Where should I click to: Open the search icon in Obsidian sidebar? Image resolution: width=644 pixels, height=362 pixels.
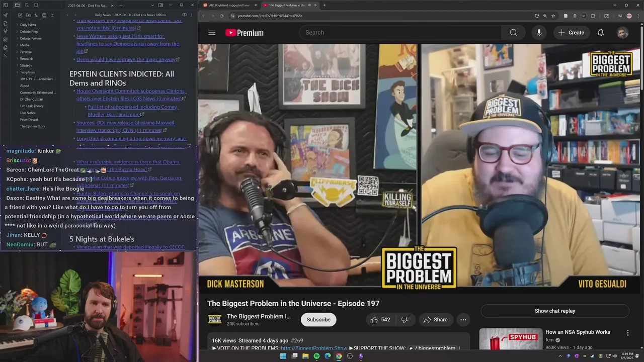tap(27, 5)
